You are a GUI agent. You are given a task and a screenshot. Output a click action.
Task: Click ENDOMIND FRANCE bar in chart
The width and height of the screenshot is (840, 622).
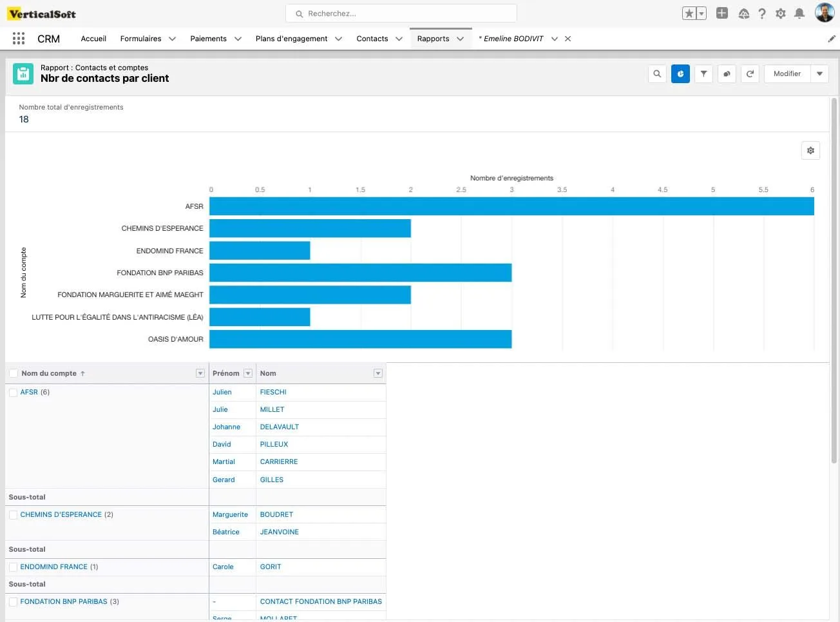coord(260,251)
